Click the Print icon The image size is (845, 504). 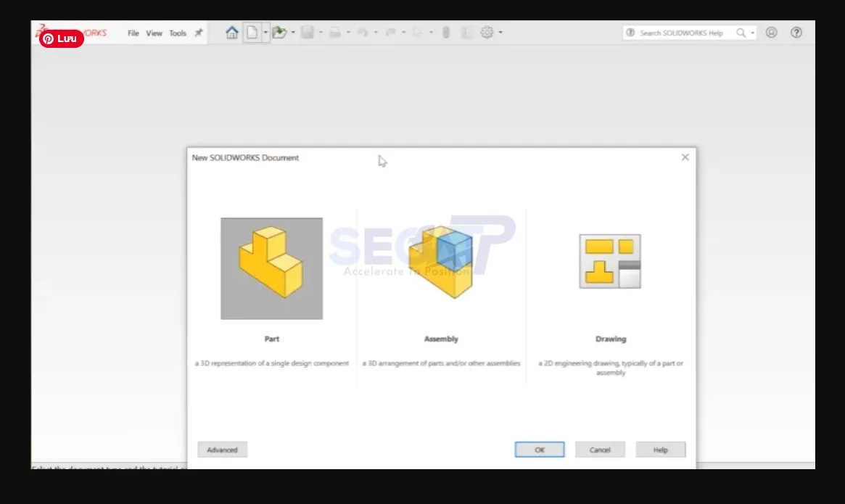(x=335, y=32)
